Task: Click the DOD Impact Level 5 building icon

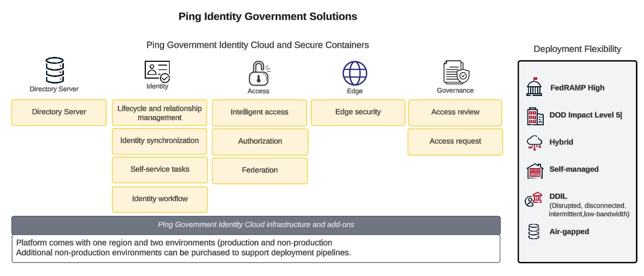Action: [x=534, y=115]
